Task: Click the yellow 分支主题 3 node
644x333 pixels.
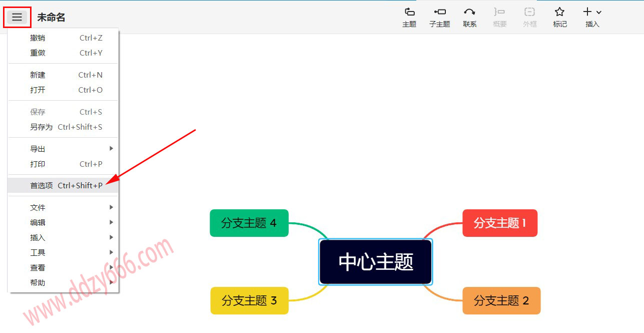Action: (249, 300)
